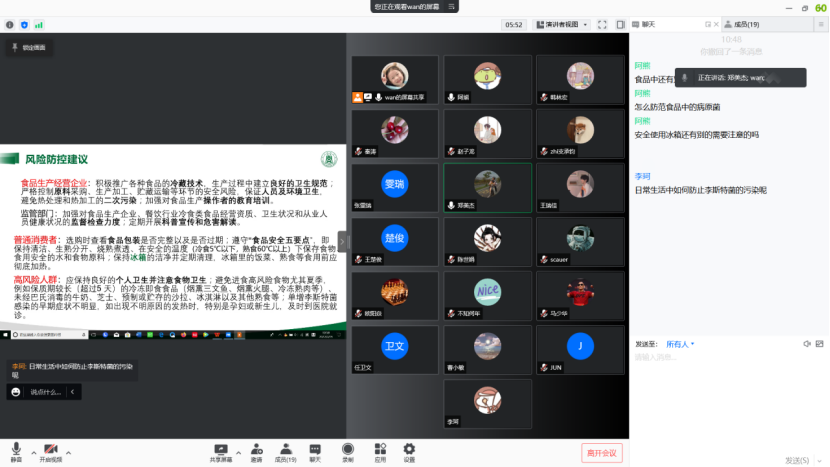This screenshot has height=467, width=830.
Task: Open the 设置 settings gear icon
Action: coord(409,450)
